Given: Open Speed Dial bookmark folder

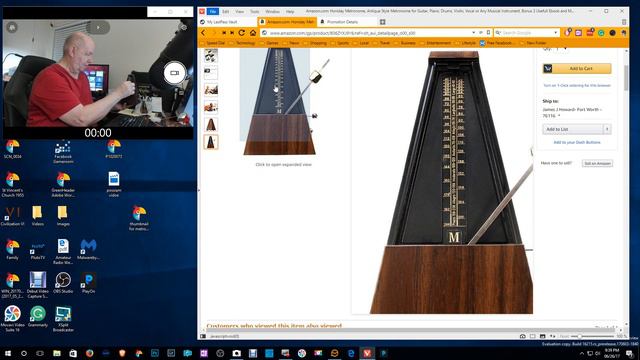Looking at the screenshot, I should pyautogui.click(x=213, y=43).
